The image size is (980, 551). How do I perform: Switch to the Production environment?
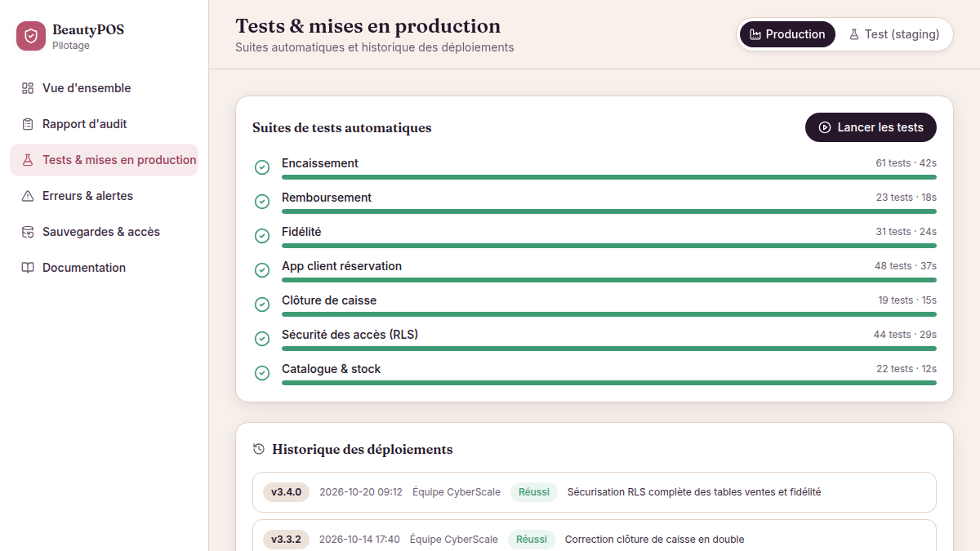[x=787, y=34]
